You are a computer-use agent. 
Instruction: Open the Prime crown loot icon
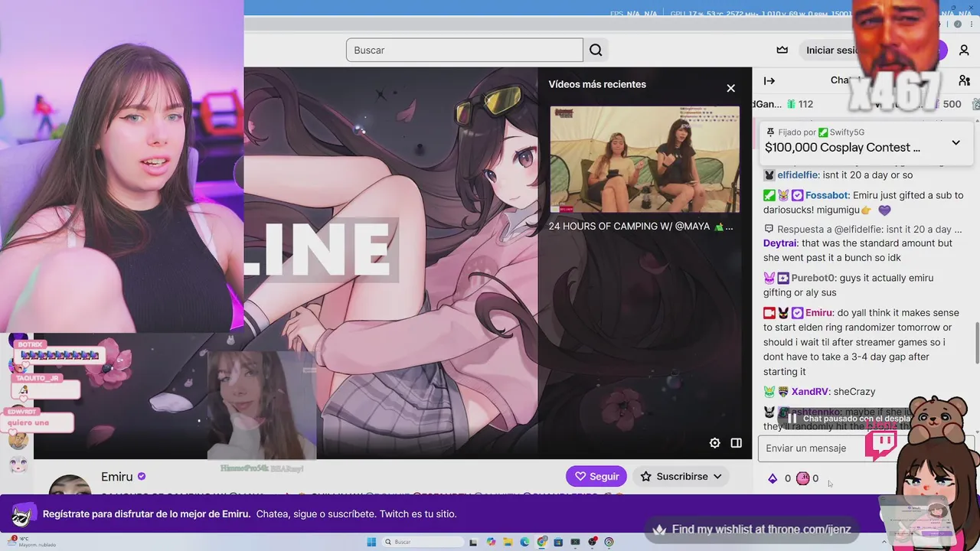(782, 50)
